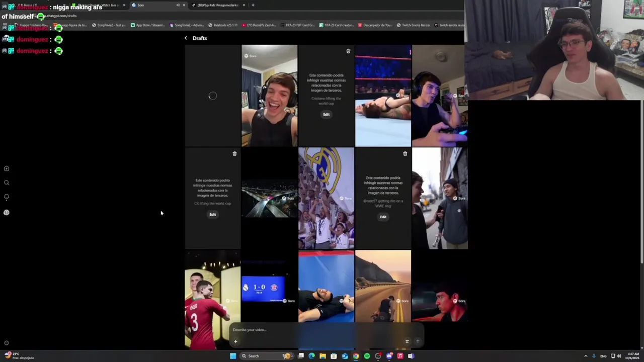Open Discord from the taskbar
The height and width of the screenshot is (362, 644).
[389, 356]
